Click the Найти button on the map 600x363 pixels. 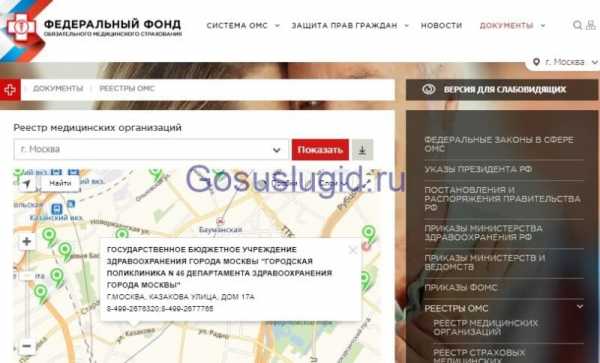[x=60, y=184]
